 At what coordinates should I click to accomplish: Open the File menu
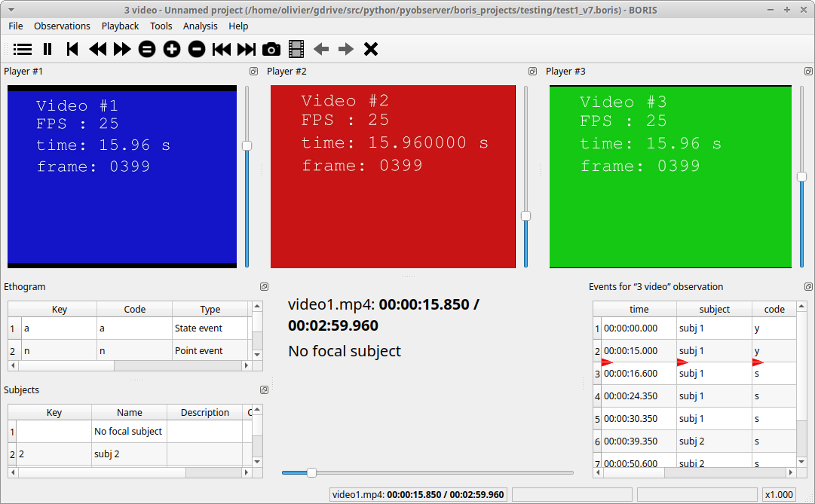pos(16,26)
